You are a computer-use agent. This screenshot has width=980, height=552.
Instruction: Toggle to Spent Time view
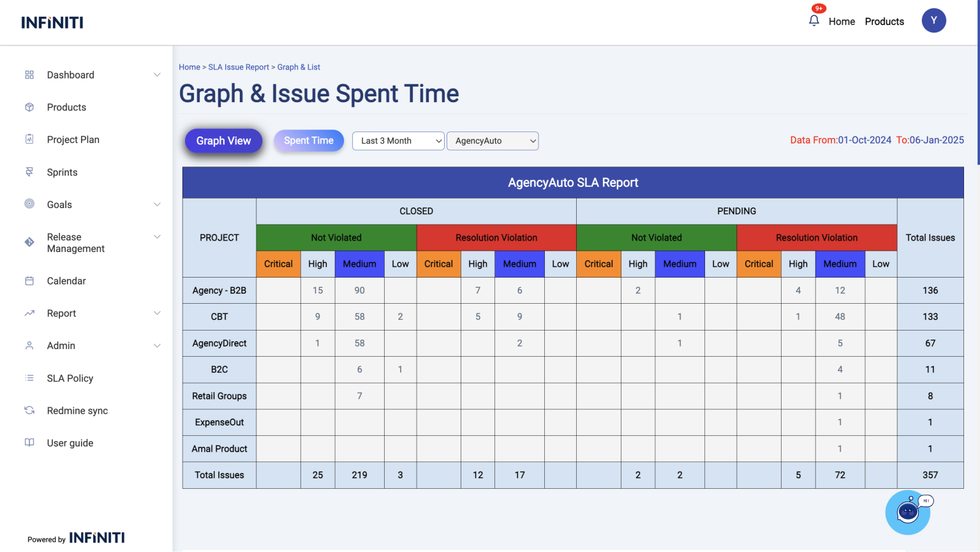[309, 140]
